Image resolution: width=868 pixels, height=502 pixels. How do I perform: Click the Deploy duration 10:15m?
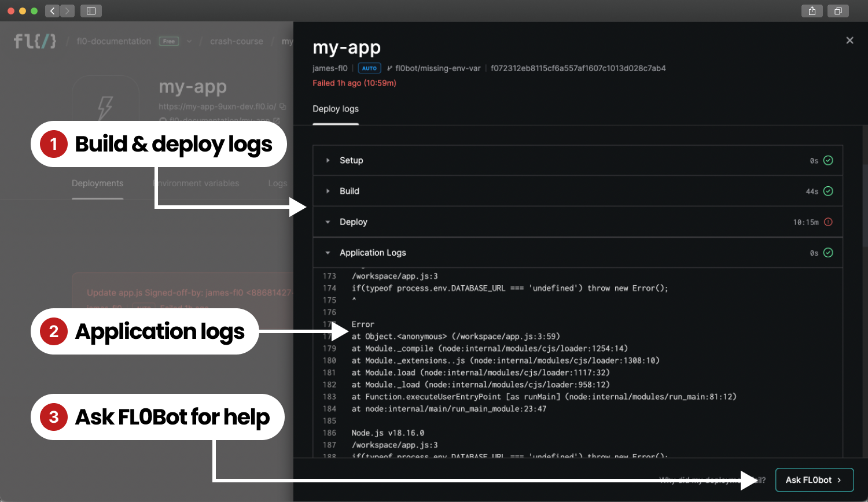806,222
